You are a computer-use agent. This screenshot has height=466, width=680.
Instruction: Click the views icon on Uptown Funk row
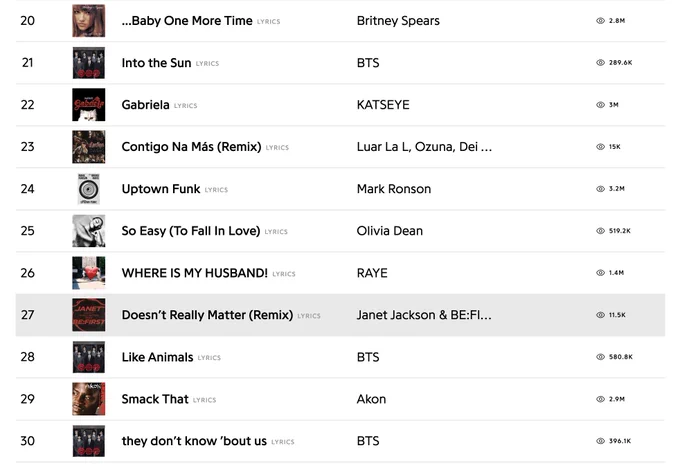pyautogui.click(x=600, y=189)
